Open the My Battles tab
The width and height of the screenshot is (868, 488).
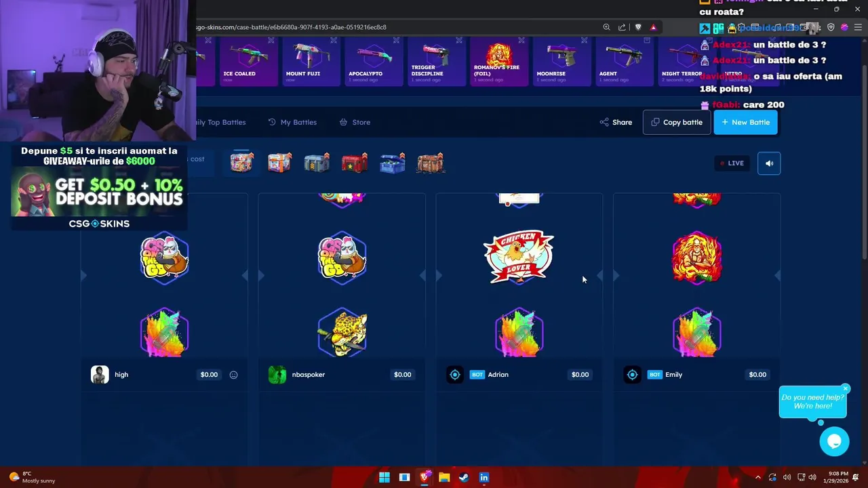pyautogui.click(x=292, y=122)
